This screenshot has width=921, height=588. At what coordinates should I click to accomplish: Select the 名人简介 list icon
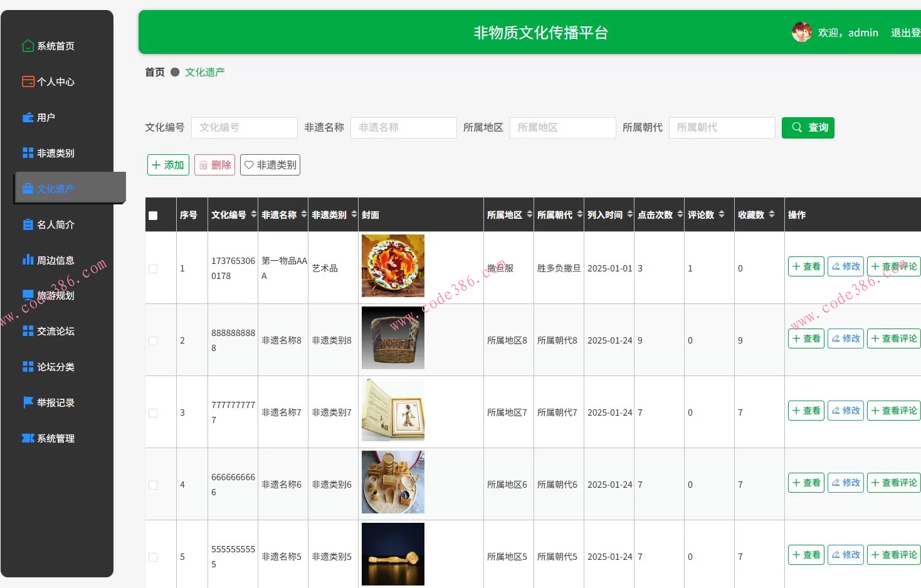28,224
